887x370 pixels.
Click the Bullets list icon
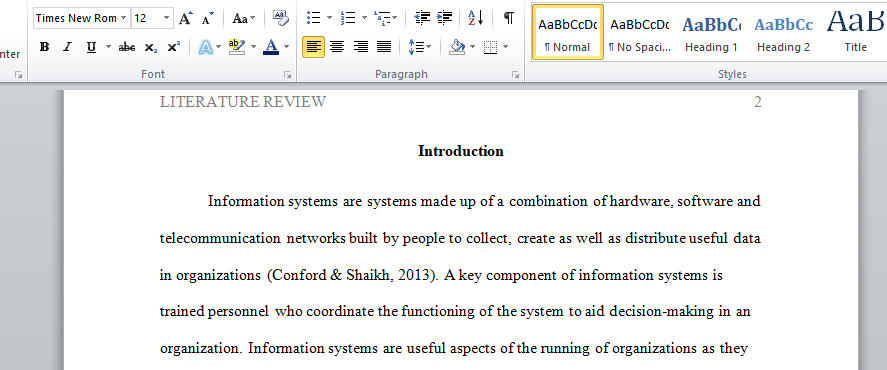point(313,18)
